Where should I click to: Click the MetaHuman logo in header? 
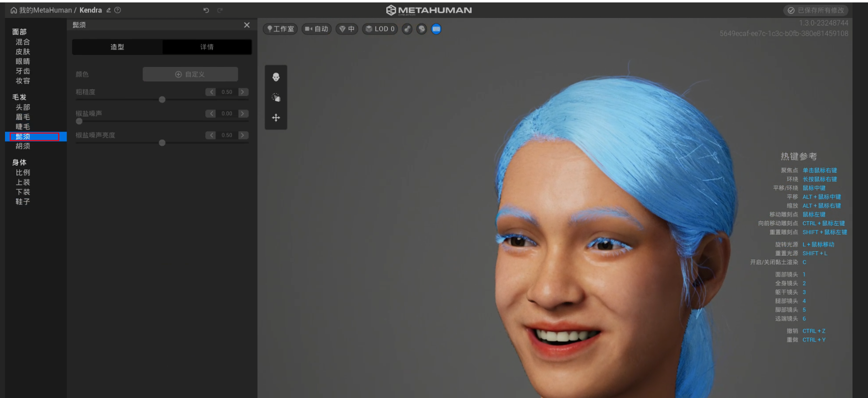point(429,10)
